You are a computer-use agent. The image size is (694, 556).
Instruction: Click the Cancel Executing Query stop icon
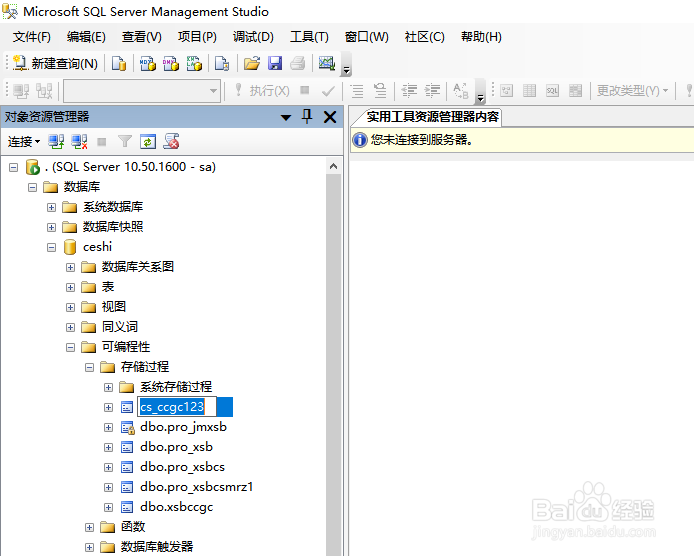pos(305,91)
